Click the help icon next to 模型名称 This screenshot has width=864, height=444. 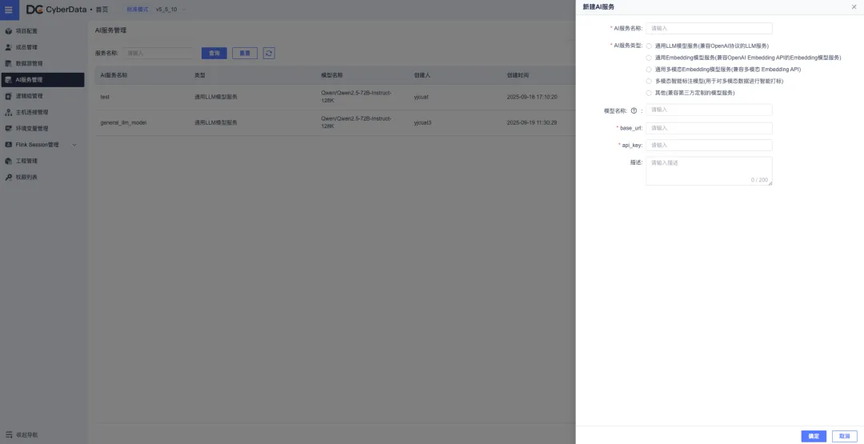[634, 111]
